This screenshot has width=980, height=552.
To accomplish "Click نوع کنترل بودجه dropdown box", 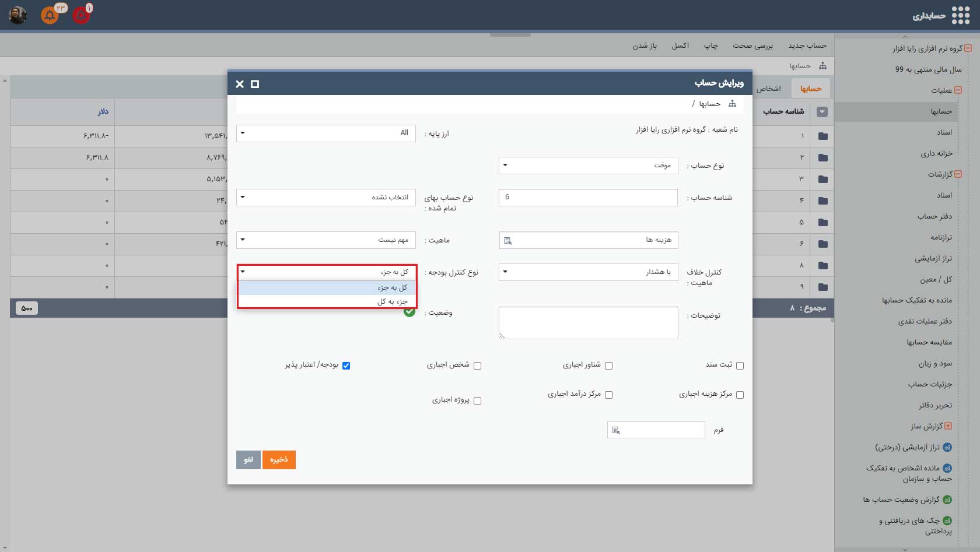I will [327, 272].
